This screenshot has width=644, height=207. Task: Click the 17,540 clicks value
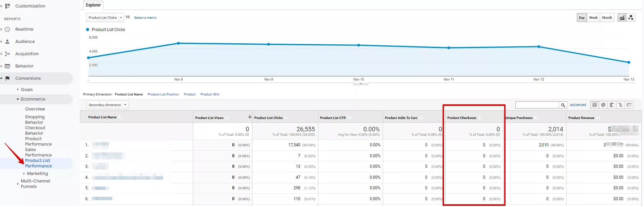pyautogui.click(x=294, y=145)
